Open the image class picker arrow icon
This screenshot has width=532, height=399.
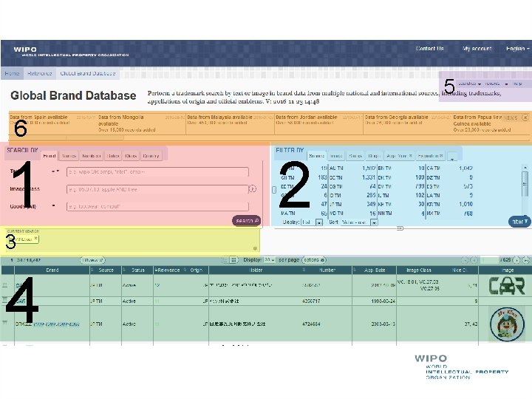[x=253, y=189]
